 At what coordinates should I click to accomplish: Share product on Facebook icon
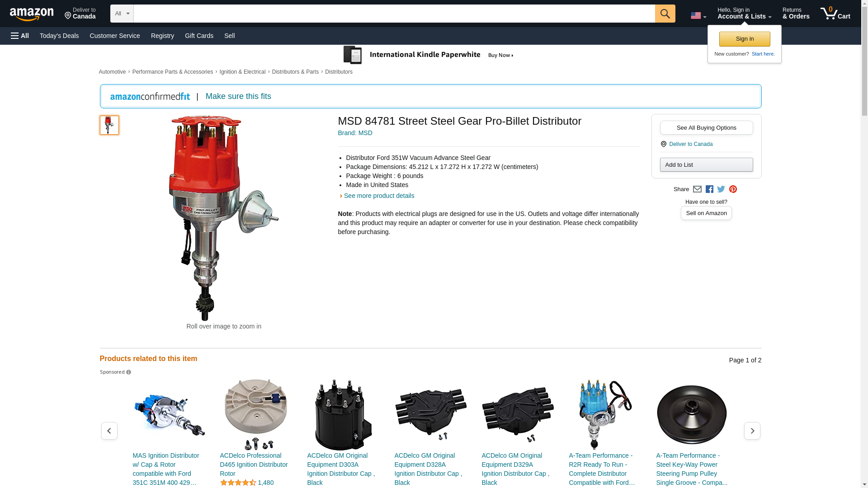click(709, 189)
